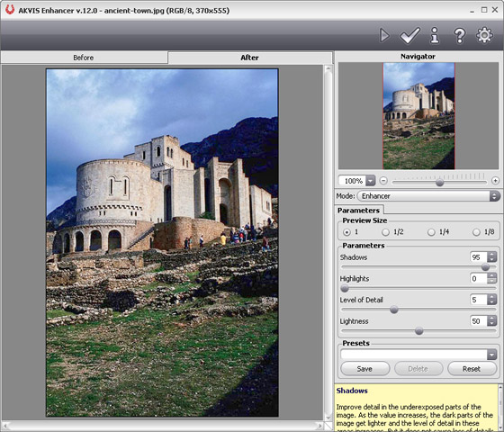This screenshot has width=504, height=432.
Task: Click the Level of Detail slider handle
Action: (394, 310)
